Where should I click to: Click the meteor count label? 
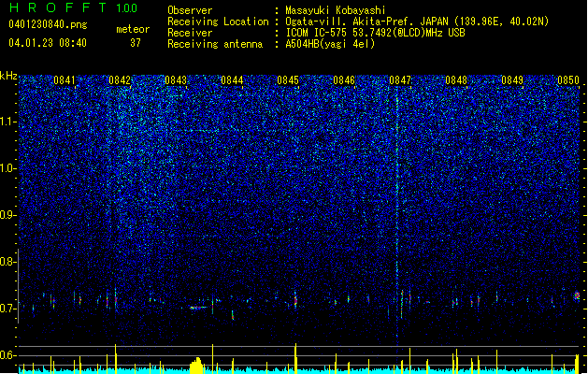coord(133,29)
